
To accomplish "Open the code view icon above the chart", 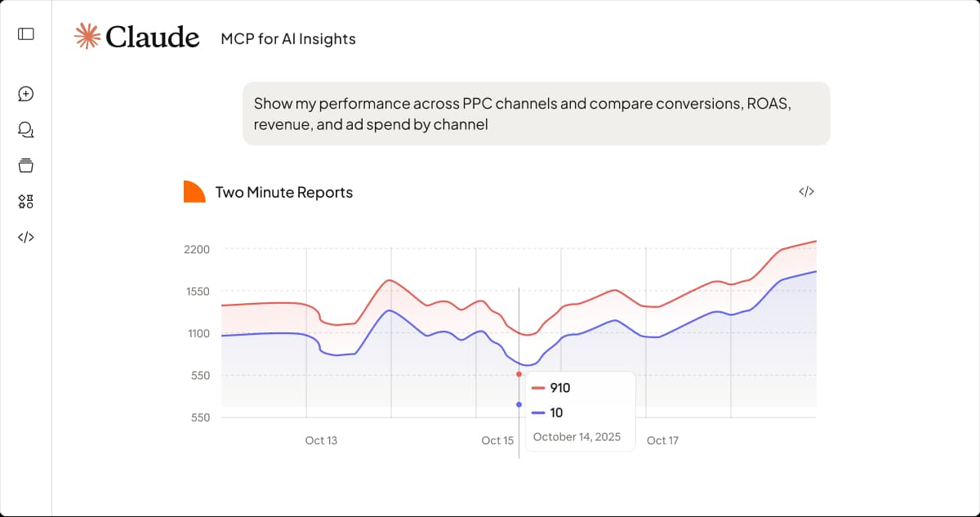I will [806, 191].
